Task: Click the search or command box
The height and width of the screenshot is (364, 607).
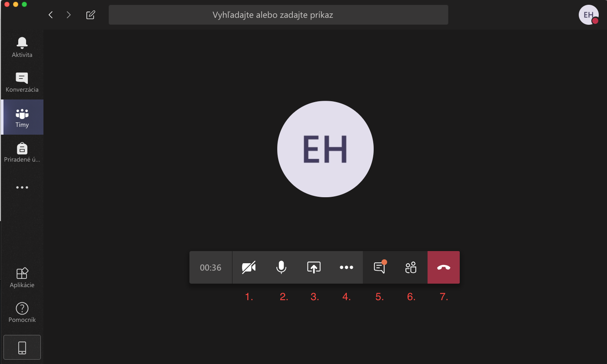Action: (278, 15)
